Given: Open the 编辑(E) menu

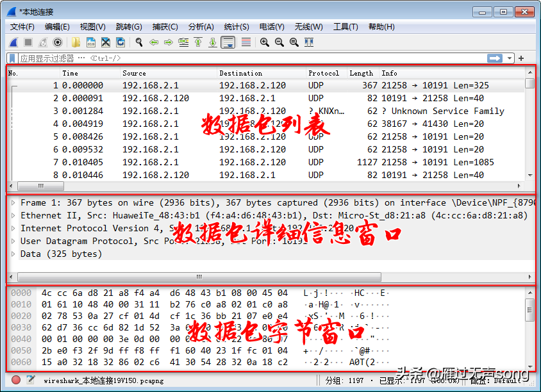Looking at the screenshot, I should pos(57,27).
